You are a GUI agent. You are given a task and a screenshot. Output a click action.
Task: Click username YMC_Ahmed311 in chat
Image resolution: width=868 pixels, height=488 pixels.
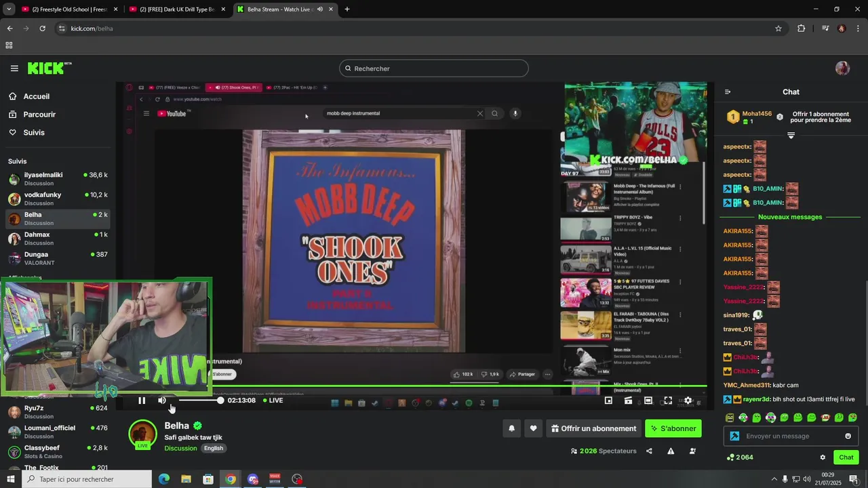(x=747, y=385)
